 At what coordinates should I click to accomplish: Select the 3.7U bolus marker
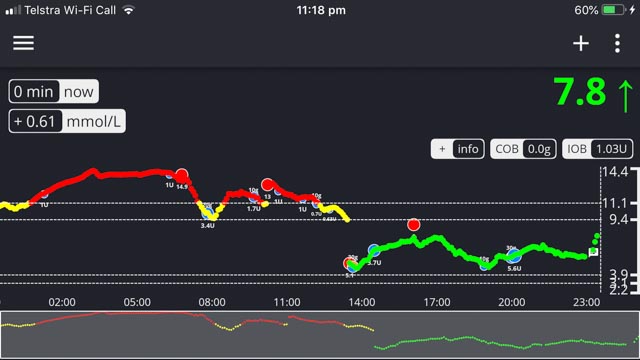[x=374, y=251]
